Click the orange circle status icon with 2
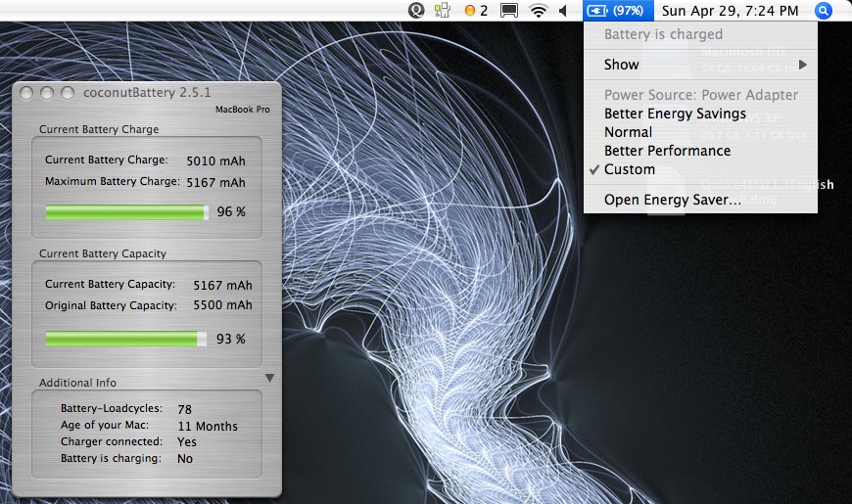The width and height of the screenshot is (852, 504). pos(476,11)
